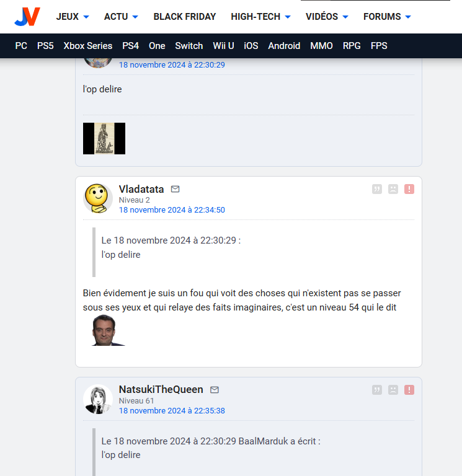
Task: Open the man's face sticker image
Action: click(108, 330)
